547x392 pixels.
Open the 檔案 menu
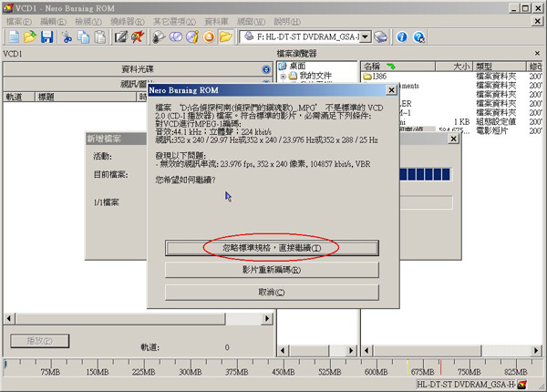pos(19,22)
